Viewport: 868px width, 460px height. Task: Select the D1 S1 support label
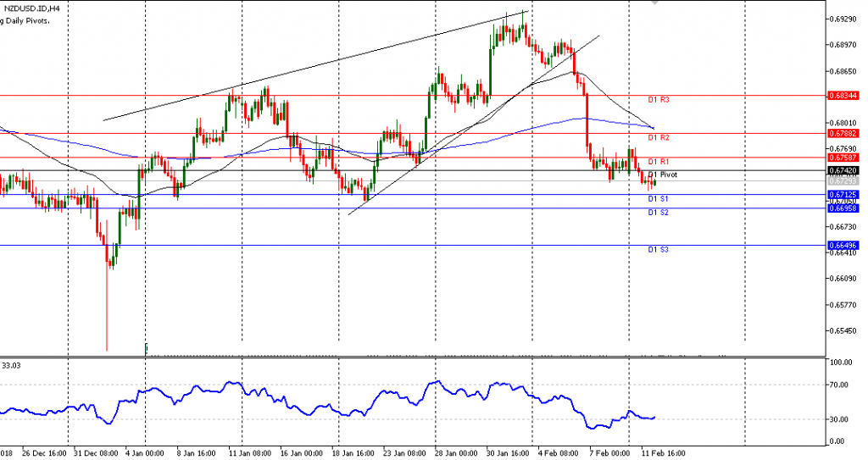tap(659, 199)
